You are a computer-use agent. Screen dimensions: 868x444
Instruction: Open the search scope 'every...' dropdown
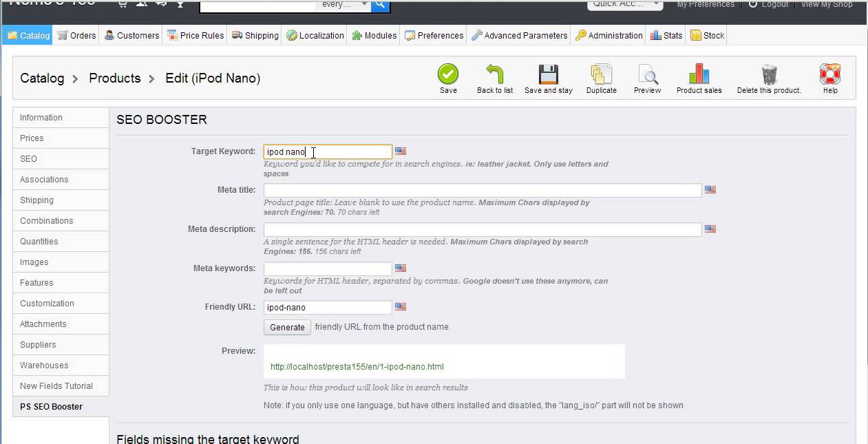pyautogui.click(x=343, y=5)
